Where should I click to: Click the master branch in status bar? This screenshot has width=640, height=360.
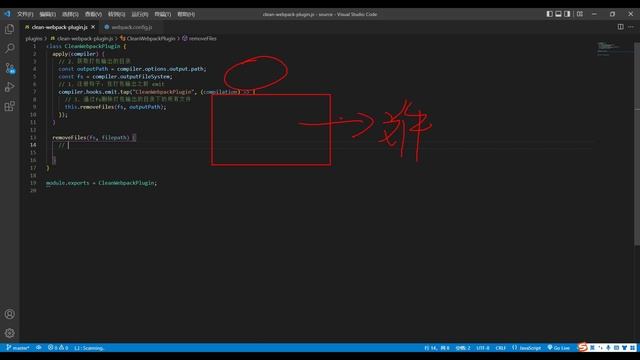18,348
